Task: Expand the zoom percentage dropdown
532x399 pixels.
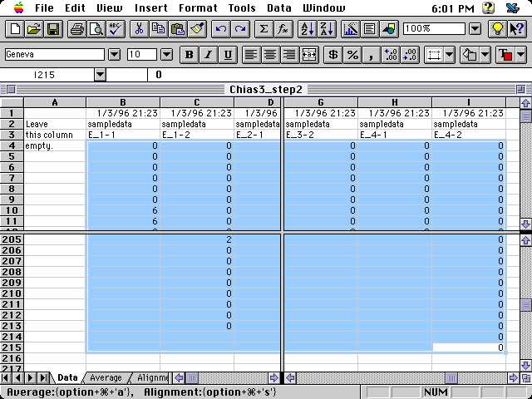Action: click(475, 29)
